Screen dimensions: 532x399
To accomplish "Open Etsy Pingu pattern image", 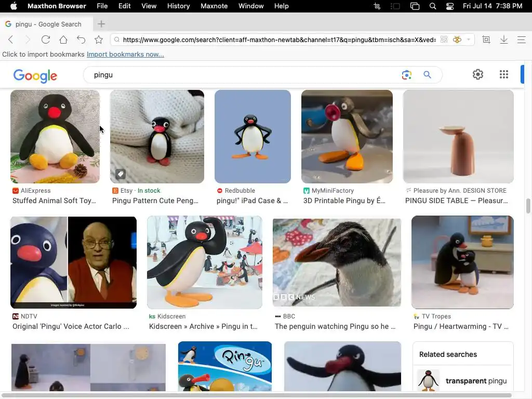I will [157, 137].
